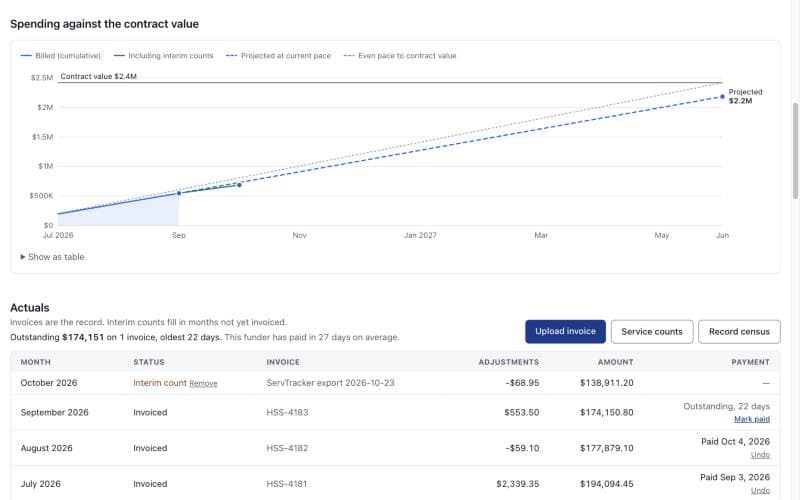Click the projected $2.2M end point on chart
Viewport: 800px width, 500px height.
click(722, 96)
